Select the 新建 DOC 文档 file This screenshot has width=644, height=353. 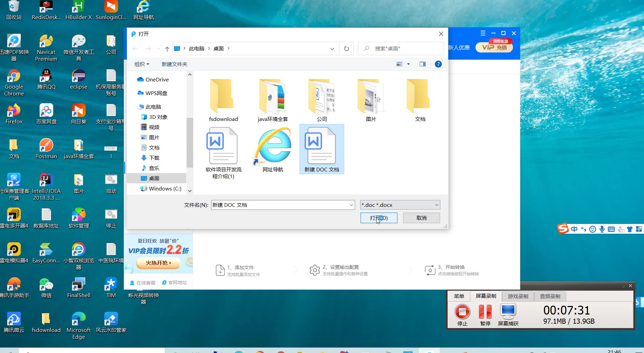(x=322, y=149)
